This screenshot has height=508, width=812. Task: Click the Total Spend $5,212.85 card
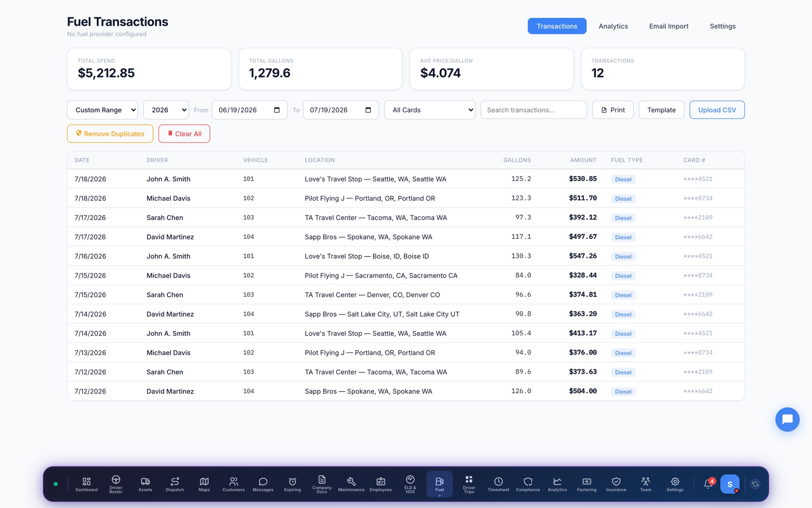(x=149, y=69)
